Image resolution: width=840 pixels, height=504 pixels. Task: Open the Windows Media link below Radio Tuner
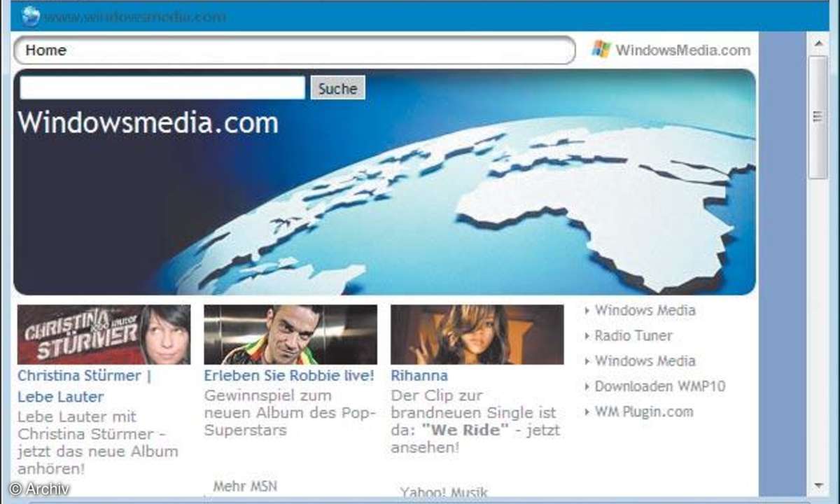point(645,361)
